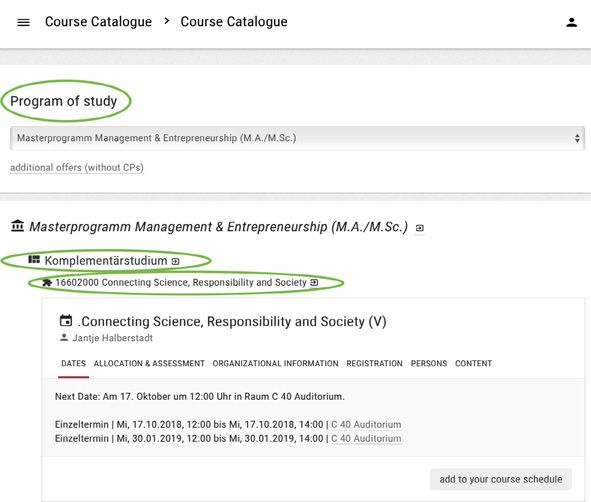The width and height of the screenshot is (591, 502).
Task: Click the university building icon
Action: point(17,226)
